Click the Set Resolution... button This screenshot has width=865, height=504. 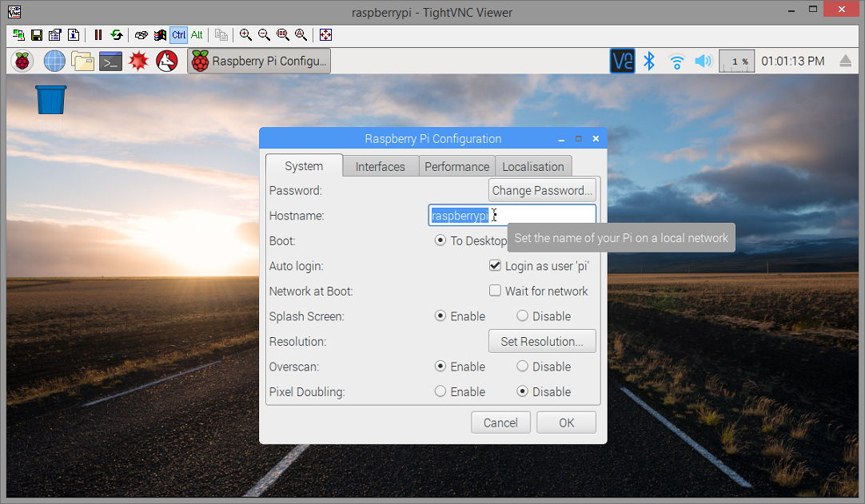tap(542, 341)
